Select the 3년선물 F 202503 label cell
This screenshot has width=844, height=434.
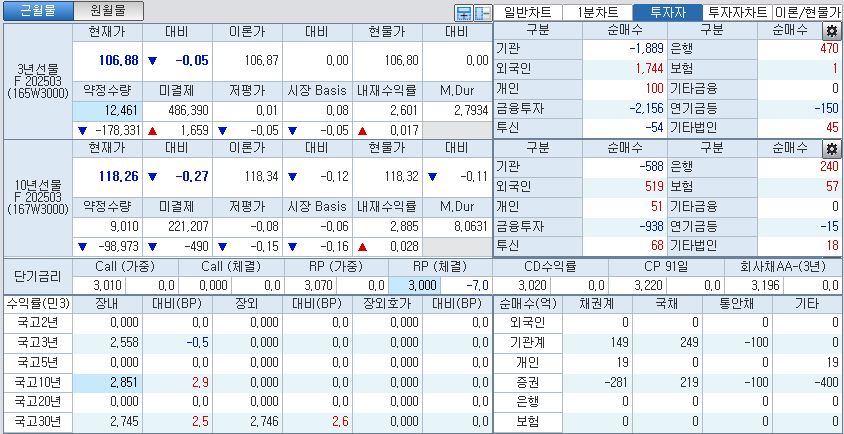point(38,81)
